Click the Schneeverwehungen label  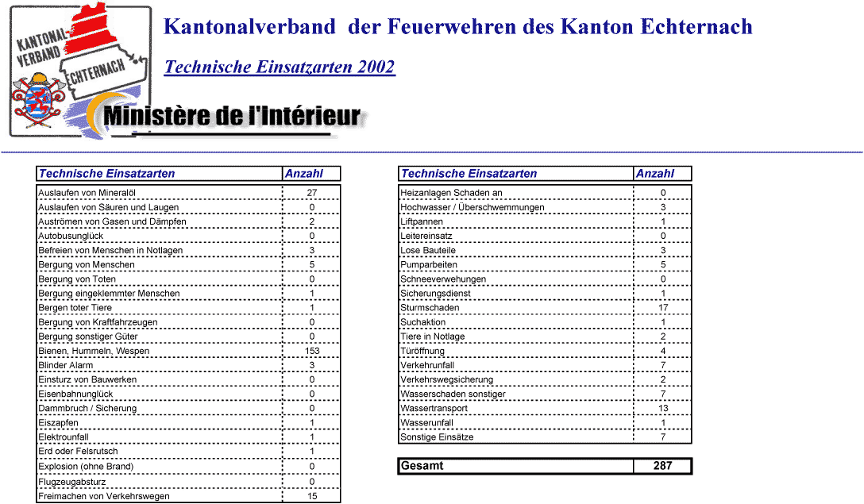point(443,279)
